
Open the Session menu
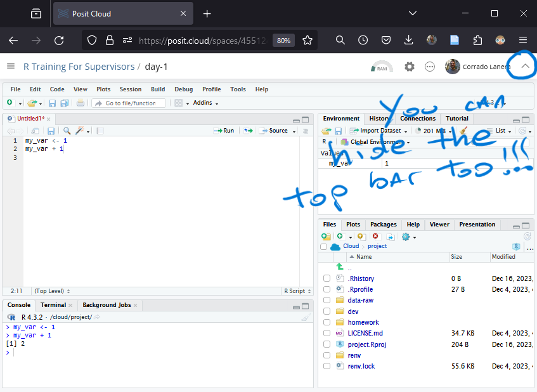[130, 89]
